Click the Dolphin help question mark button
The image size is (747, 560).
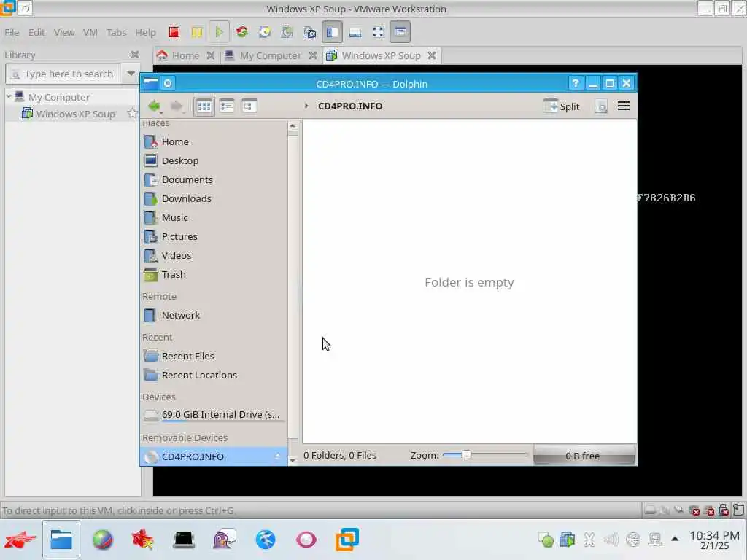pos(576,83)
